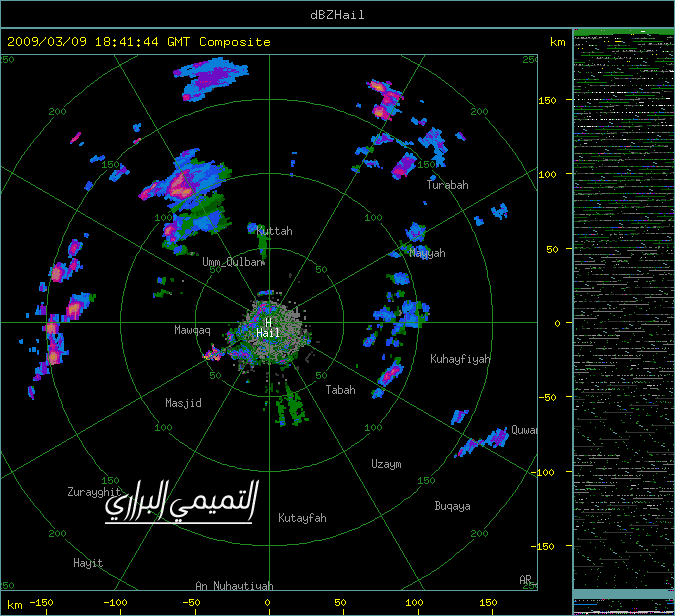Click the Uzaym city label
The width and height of the screenshot is (675, 616).
(386, 464)
